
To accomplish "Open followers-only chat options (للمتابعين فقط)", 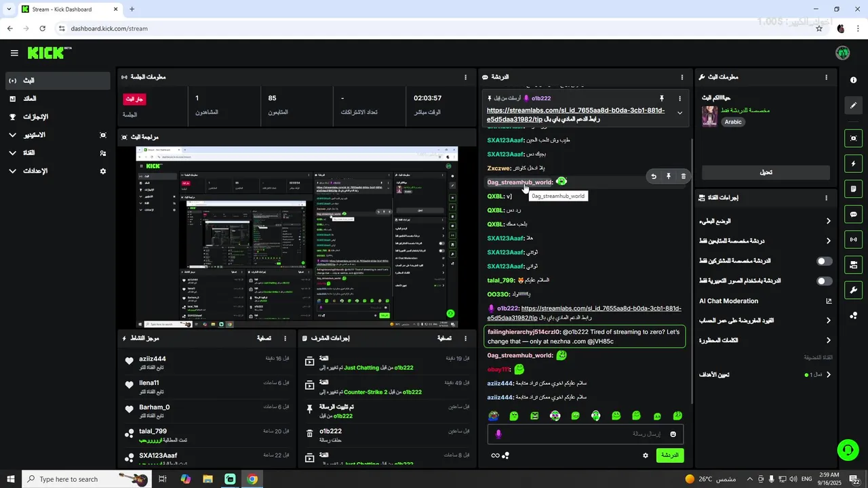I will (x=765, y=241).
